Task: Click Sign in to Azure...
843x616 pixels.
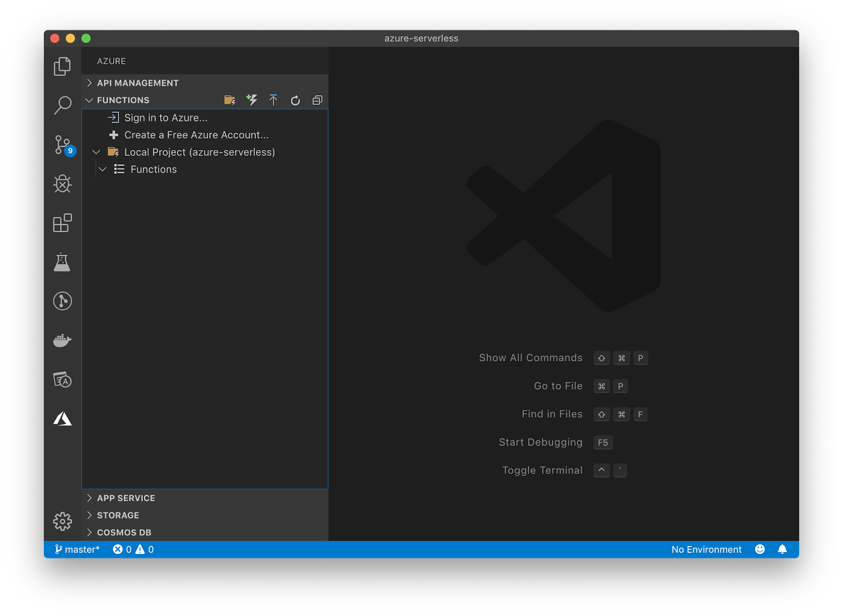Action: [x=165, y=118]
